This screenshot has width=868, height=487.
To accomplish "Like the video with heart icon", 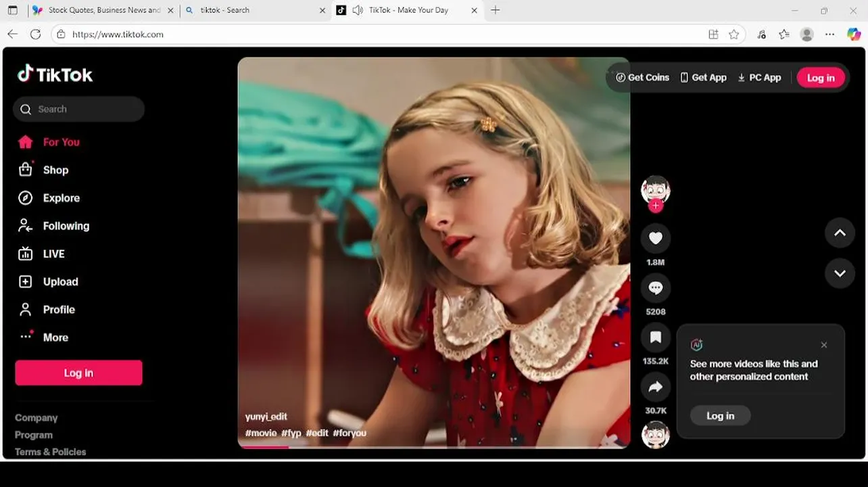I will pyautogui.click(x=655, y=238).
